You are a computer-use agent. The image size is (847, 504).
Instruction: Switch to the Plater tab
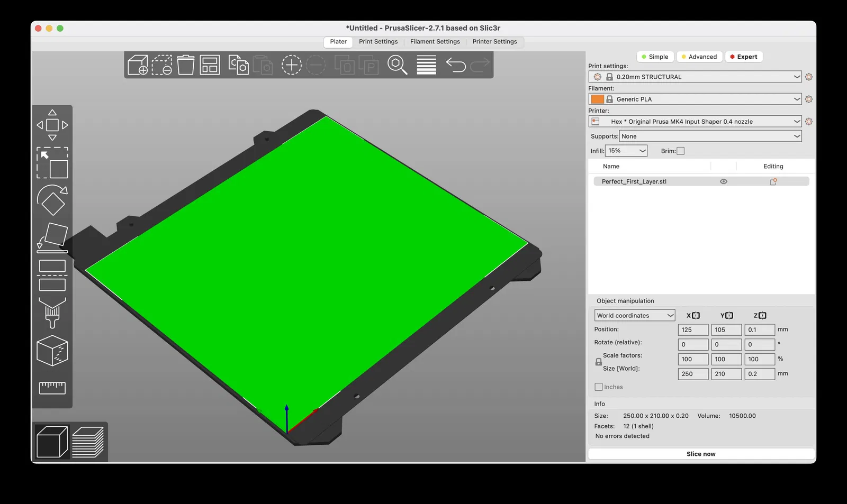(x=338, y=42)
